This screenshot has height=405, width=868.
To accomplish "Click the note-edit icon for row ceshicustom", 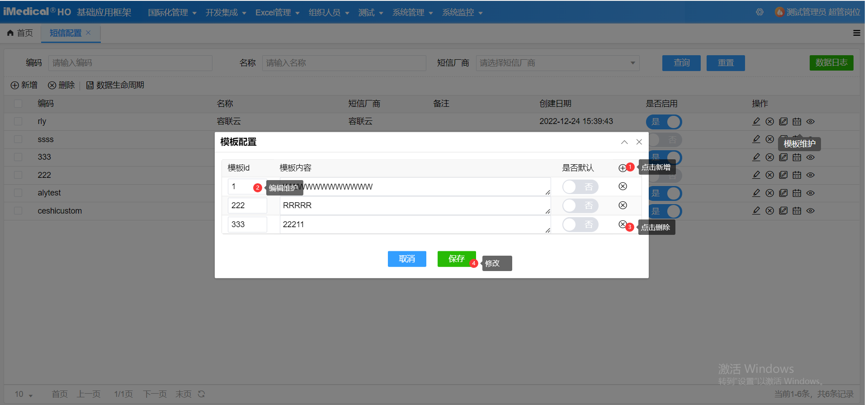I will pos(783,211).
